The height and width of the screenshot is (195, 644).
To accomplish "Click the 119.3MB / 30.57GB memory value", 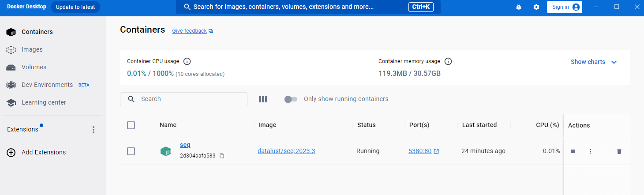I will pyautogui.click(x=410, y=73).
